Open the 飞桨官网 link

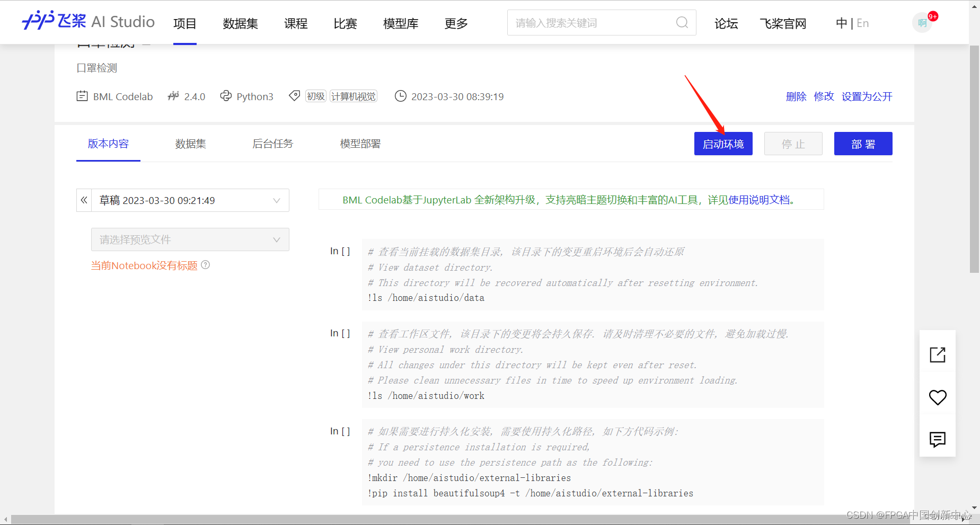pyautogui.click(x=783, y=23)
